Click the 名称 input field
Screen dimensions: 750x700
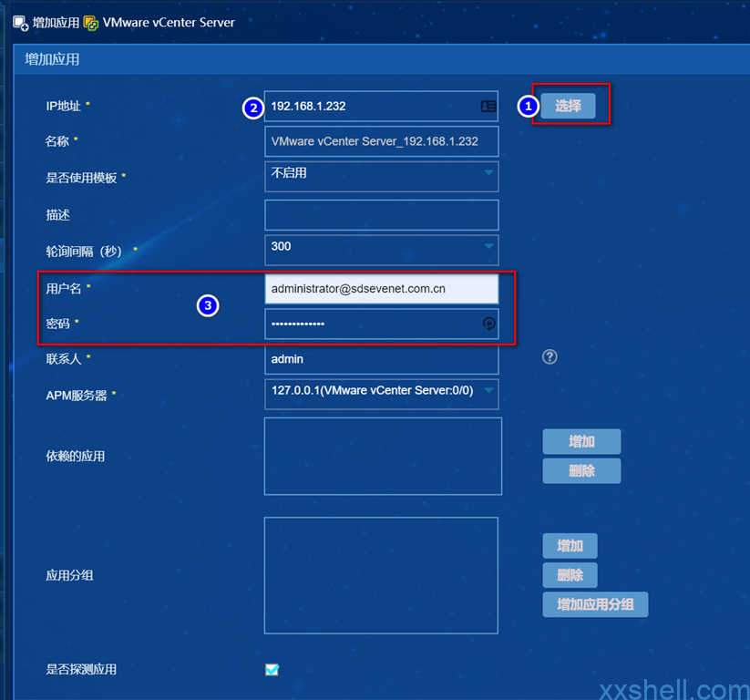381,141
